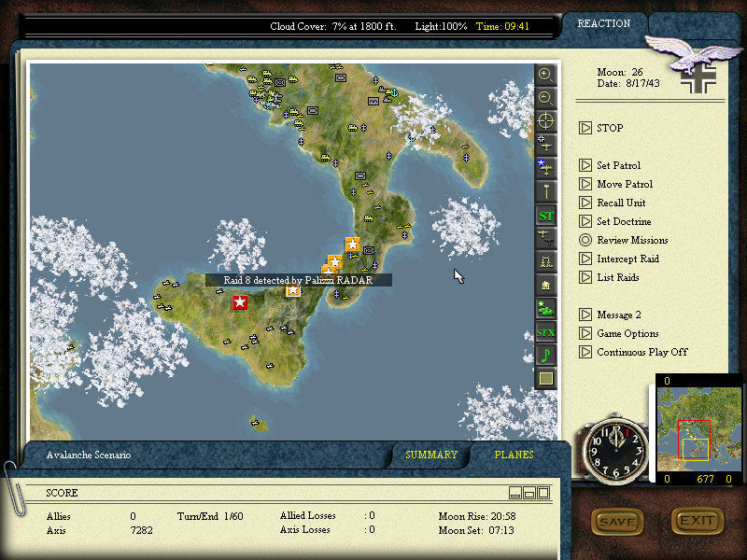Image resolution: width=747 pixels, height=560 pixels.
Task: Click the topmost orange star raid marker
Action: click(353, 245)
